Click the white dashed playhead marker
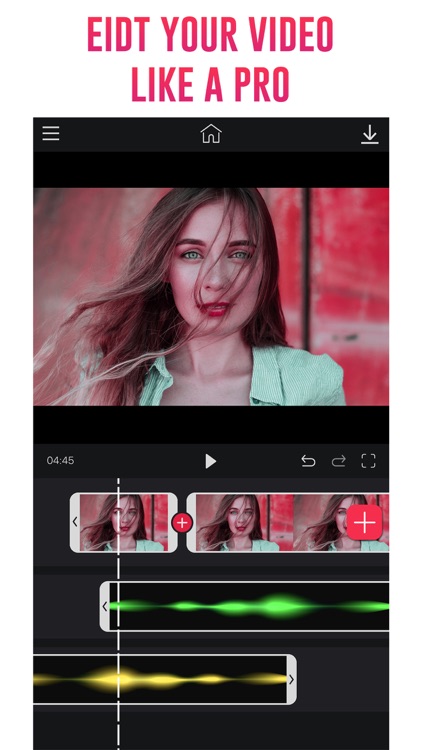The height and width of the screenshot is (750, 422). [119, 614]
